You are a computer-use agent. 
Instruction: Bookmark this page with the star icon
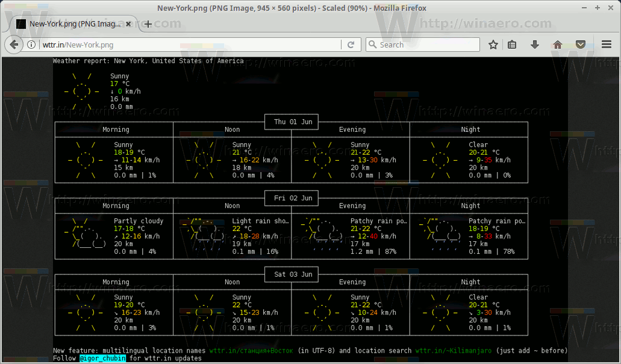click(493, 45)
